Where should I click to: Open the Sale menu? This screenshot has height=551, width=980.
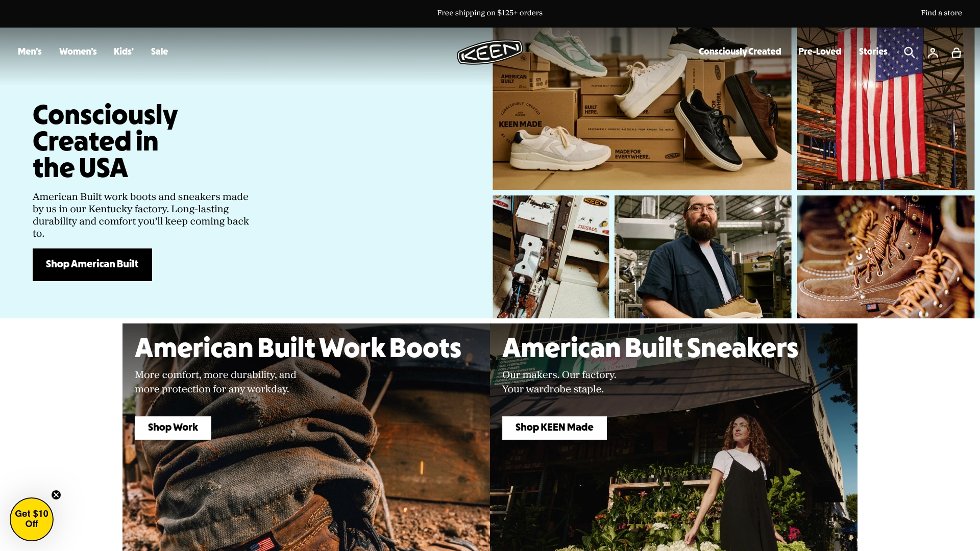point(159,52)
